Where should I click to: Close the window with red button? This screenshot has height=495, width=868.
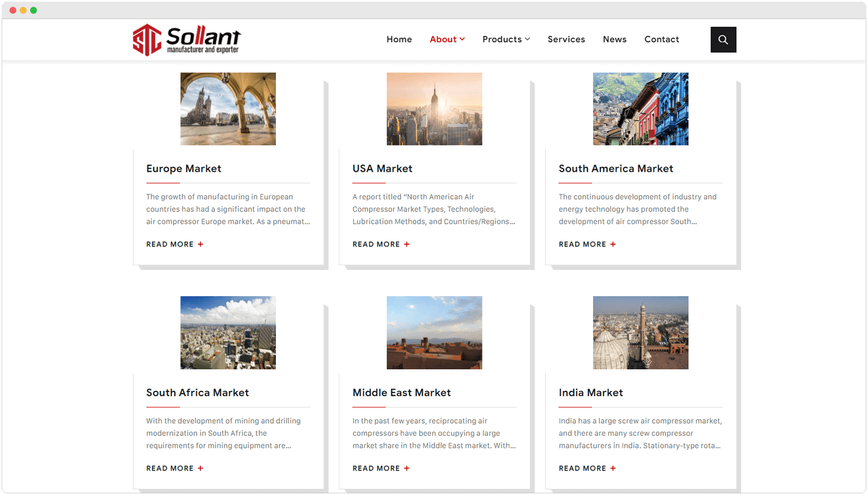click(x=13, y=10)
